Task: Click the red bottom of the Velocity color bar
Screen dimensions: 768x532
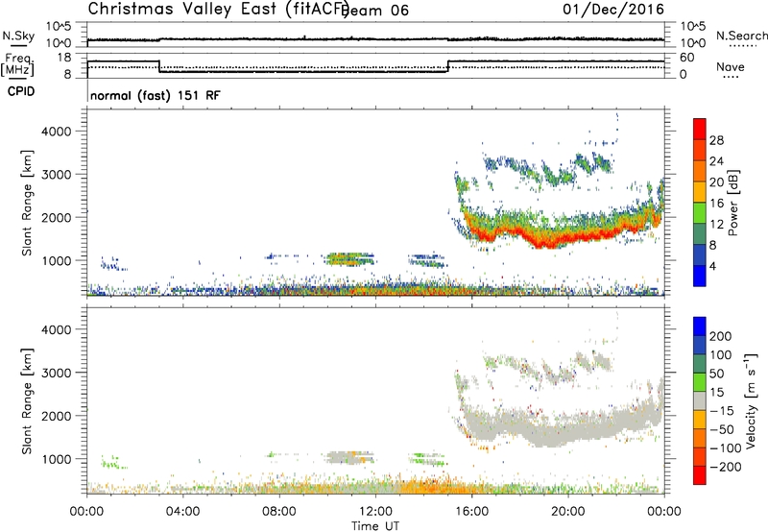Action: click(700, 475)
